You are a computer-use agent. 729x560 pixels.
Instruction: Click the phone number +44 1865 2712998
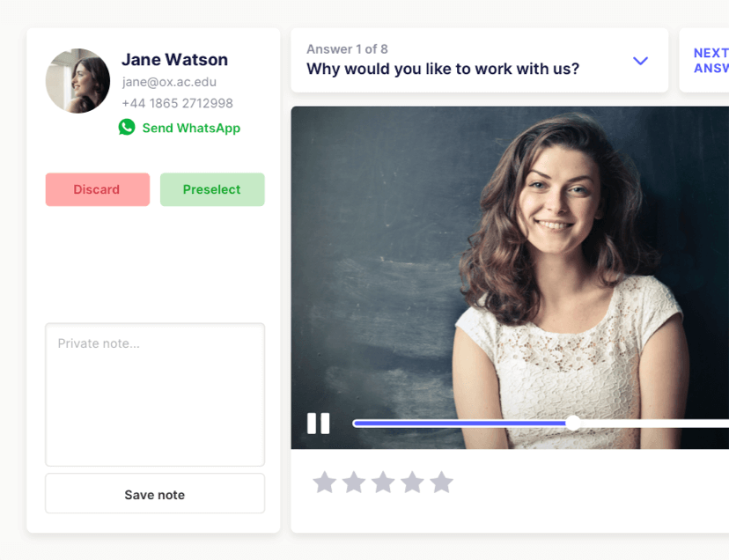point(177,103)
